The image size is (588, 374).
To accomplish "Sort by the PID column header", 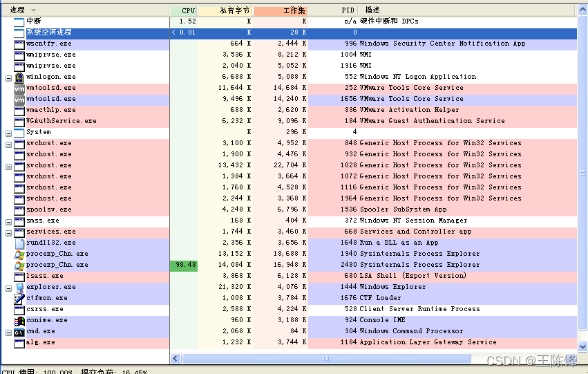I will [333, 10].
